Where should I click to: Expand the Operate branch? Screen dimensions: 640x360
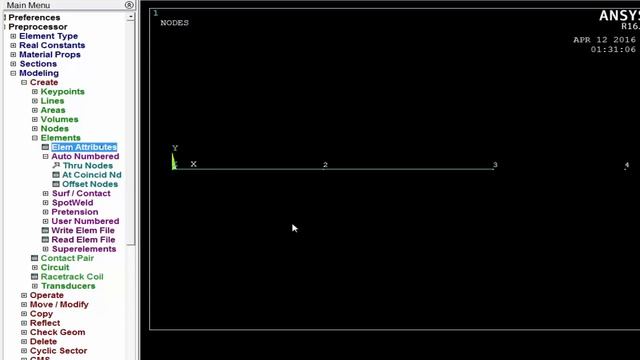click(x=24, y=295)
